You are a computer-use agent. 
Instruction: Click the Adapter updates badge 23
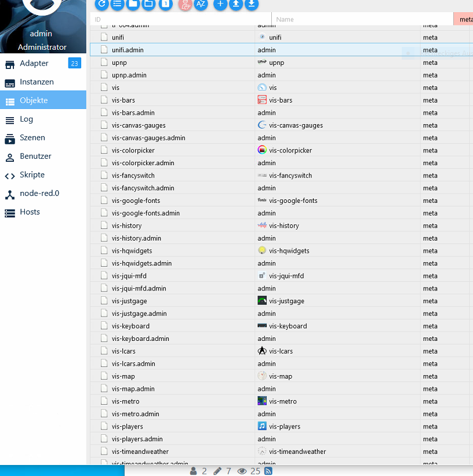click(74, 63)
